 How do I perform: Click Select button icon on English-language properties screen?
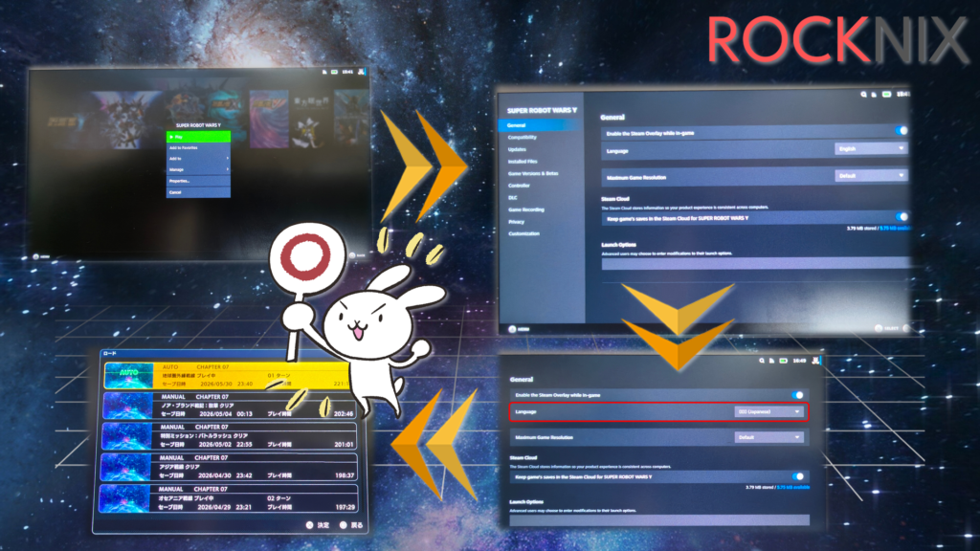point(879,327)
